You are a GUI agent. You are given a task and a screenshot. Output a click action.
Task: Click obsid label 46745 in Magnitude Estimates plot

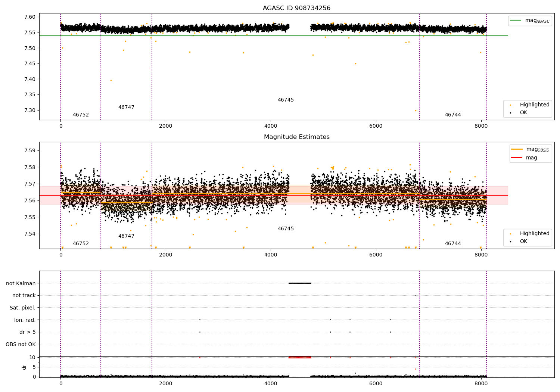[x=286, y=229]
